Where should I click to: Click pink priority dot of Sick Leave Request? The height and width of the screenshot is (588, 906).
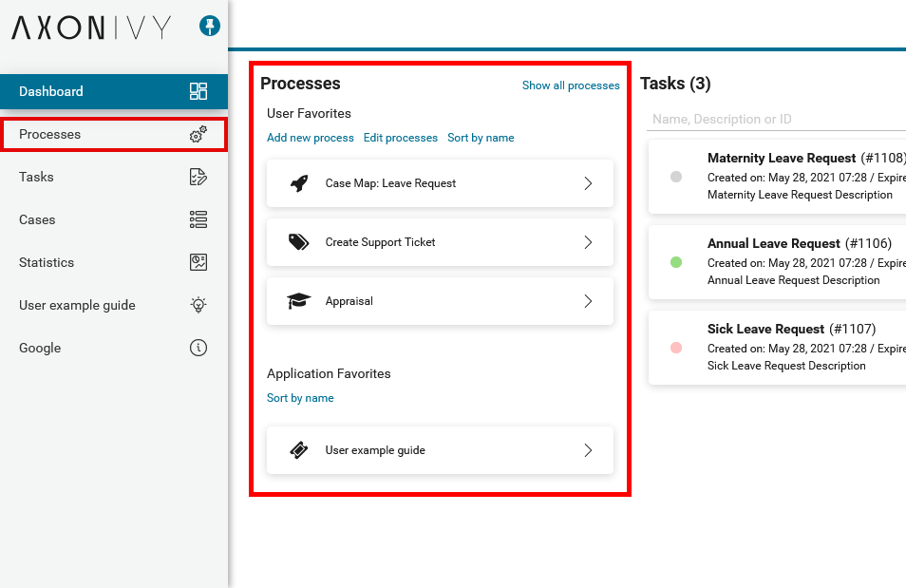coord(676,348)
